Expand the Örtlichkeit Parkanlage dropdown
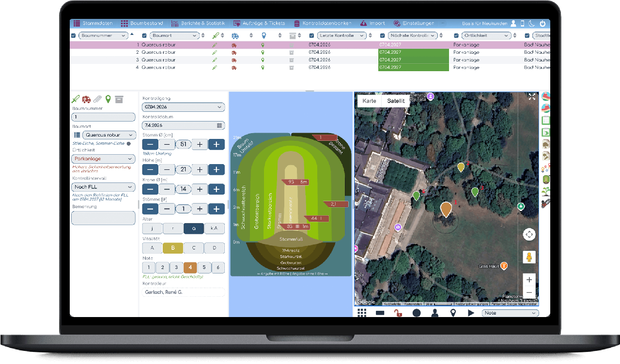620x364 pixels. pyautogui.click(x=103, y=159)
